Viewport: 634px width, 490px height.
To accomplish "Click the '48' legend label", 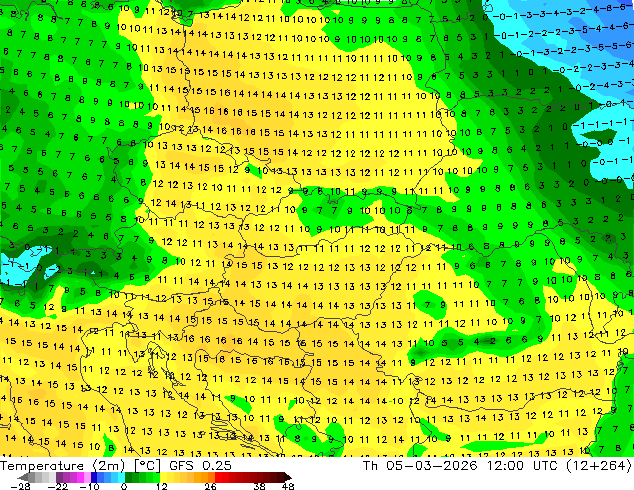I will point(288,486).
